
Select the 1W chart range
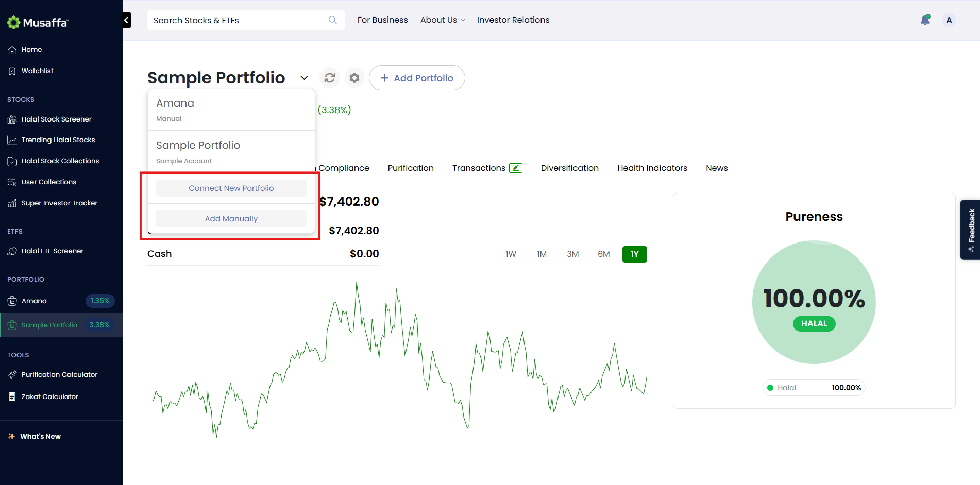click(x=511, y=254)
